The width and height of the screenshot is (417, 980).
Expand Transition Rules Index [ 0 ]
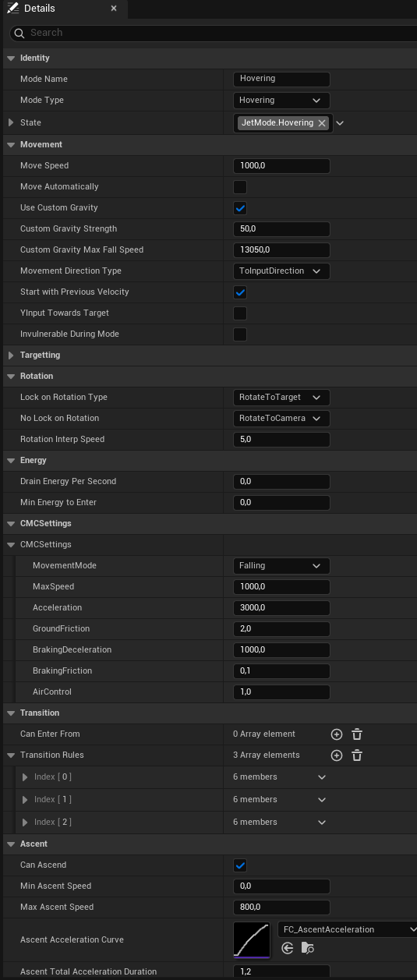(25, 777)
